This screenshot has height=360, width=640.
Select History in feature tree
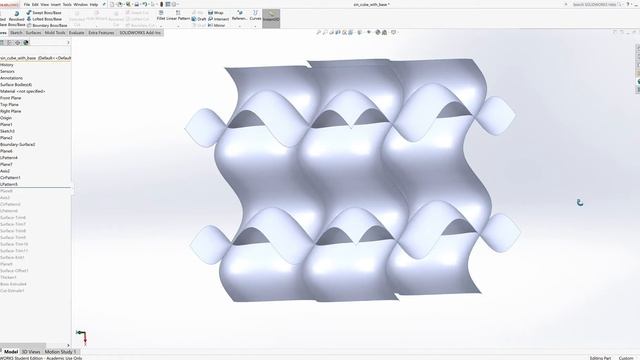click(x=7, y=65)
